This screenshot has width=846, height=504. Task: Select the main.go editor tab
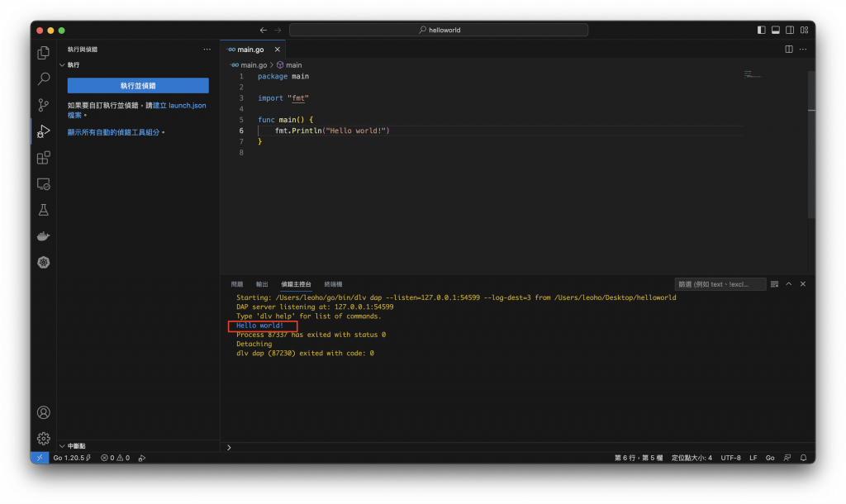[x=251, y=49]
